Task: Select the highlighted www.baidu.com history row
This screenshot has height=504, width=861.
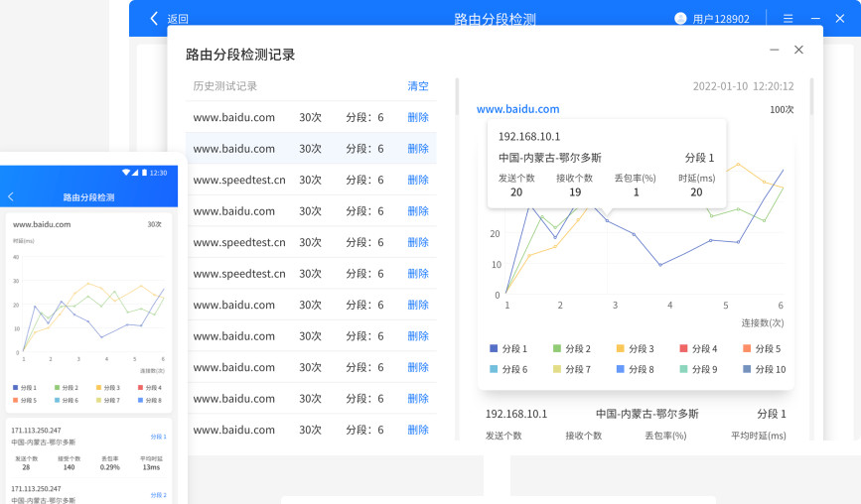Action: [312, 148]
